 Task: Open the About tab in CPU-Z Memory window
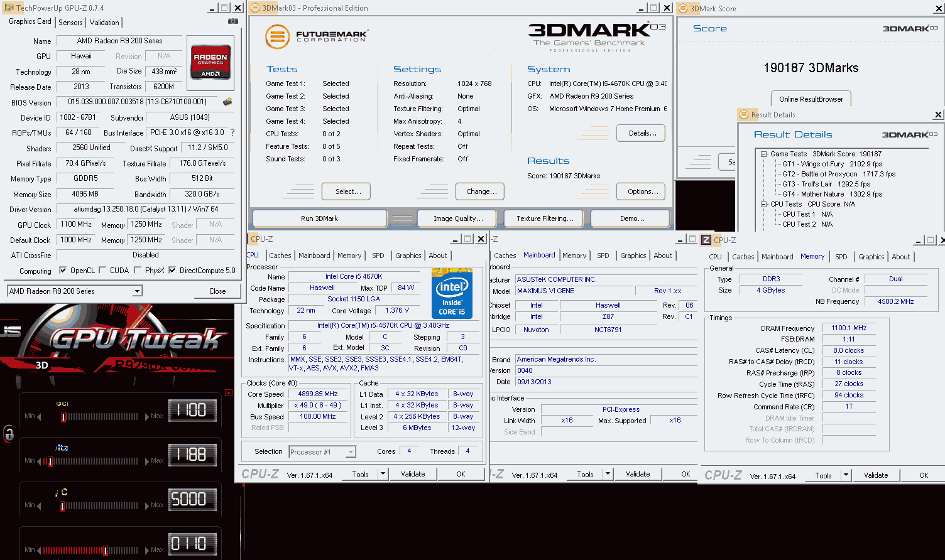tap(901, 257)
